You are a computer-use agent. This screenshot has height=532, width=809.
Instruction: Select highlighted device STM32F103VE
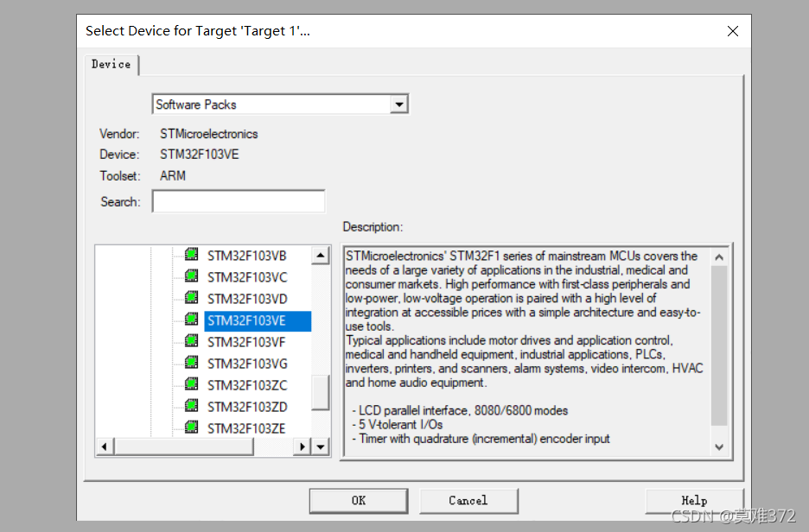pyautogui.click(x=258, y=320)
